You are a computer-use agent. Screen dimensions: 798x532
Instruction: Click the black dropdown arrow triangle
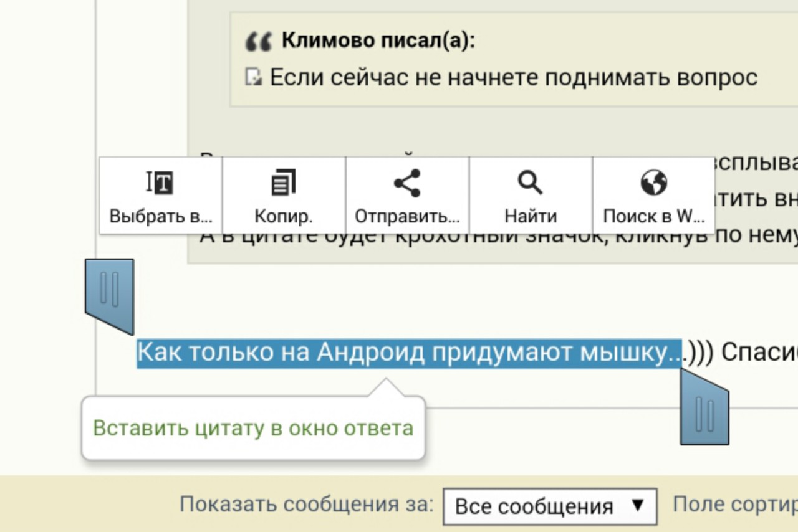[x=637, y=505]
